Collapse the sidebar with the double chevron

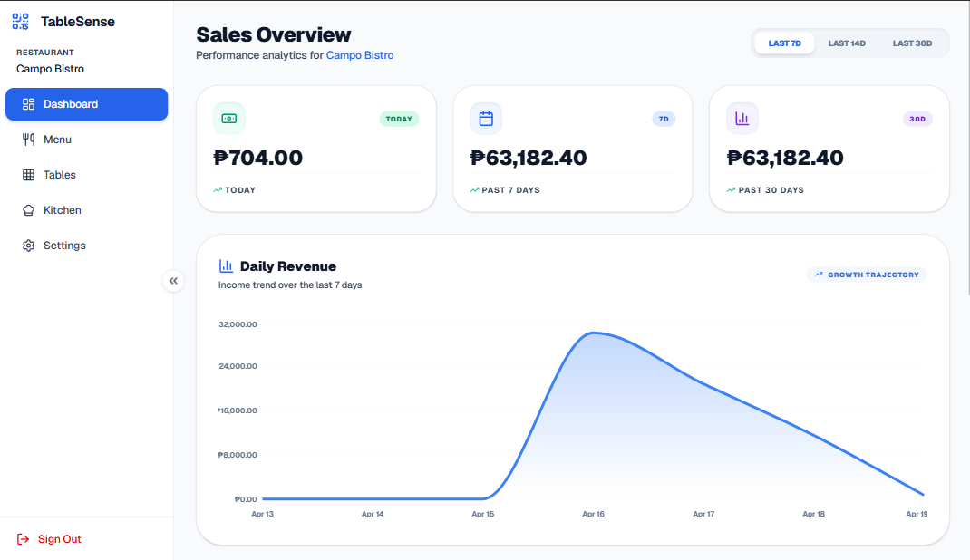click(x=173, y=281)
